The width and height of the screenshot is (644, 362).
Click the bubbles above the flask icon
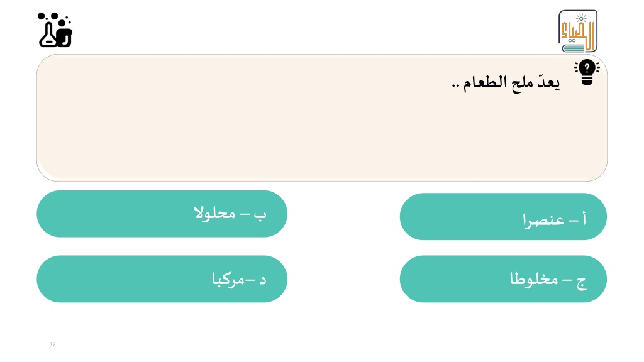pos(54,17)
